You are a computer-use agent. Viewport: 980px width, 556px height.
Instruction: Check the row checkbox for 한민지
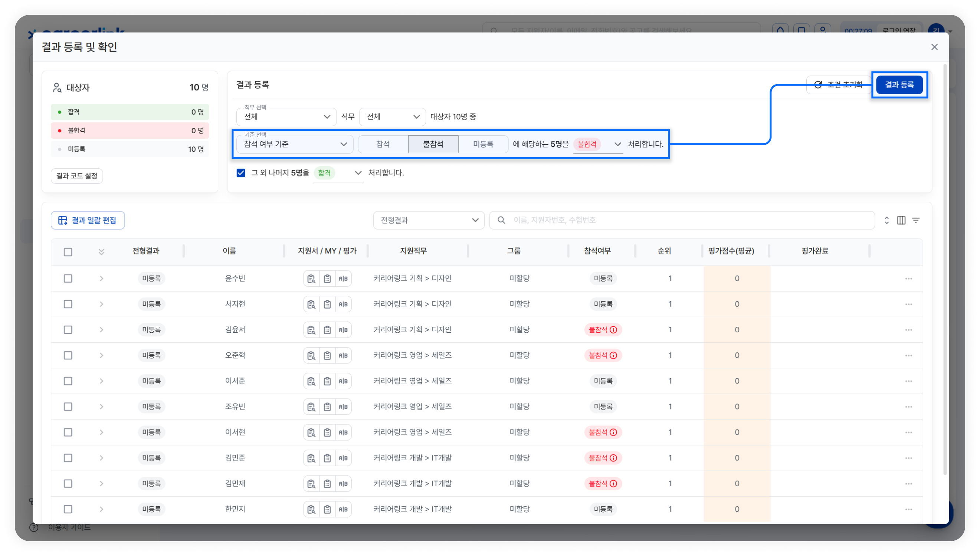pyautogui.click(x=68, y=509)
